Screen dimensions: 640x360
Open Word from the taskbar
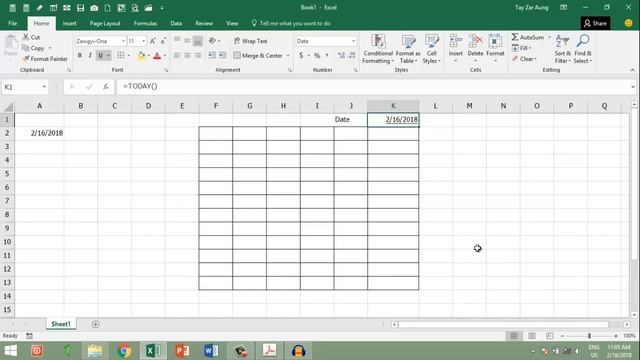point(211,351)
